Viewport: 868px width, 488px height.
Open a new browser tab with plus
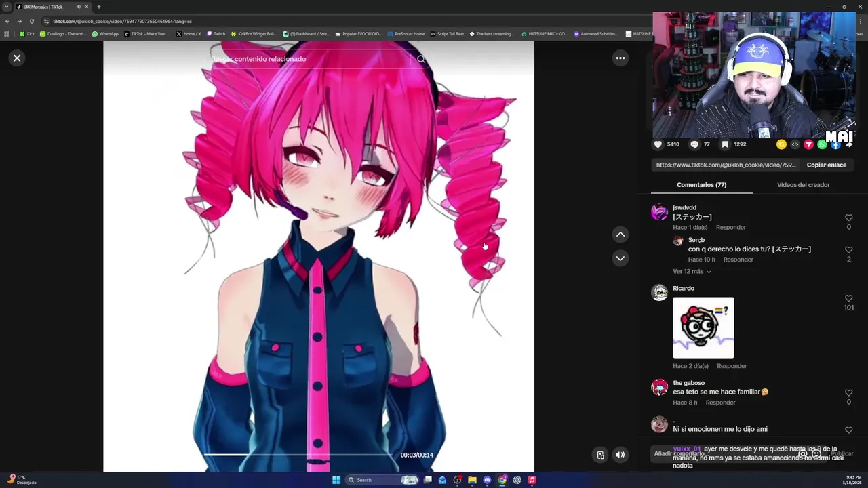tap(98, 7)
